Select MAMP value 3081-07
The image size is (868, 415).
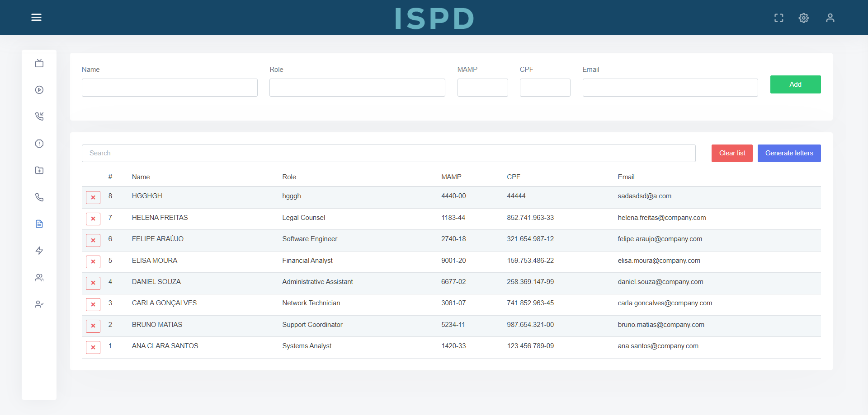453,303
